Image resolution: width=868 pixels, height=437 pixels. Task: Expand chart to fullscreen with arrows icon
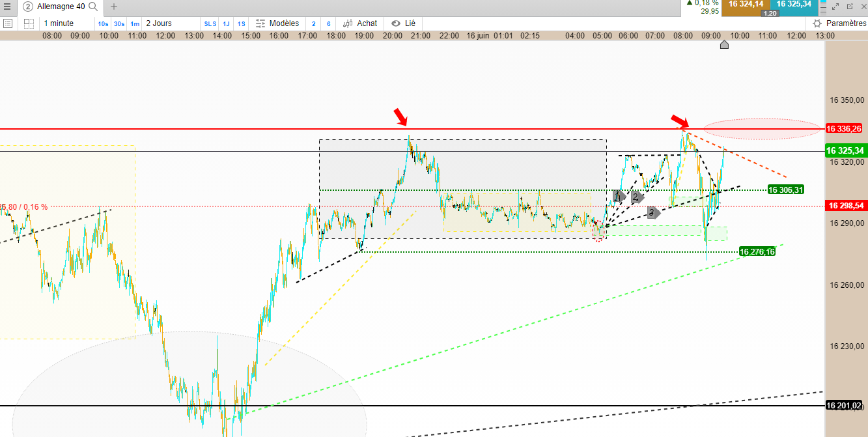(x=836, y=7)
